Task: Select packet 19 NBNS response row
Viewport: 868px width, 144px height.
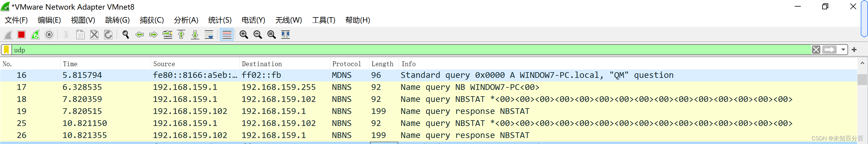Action: pos(429,112)
